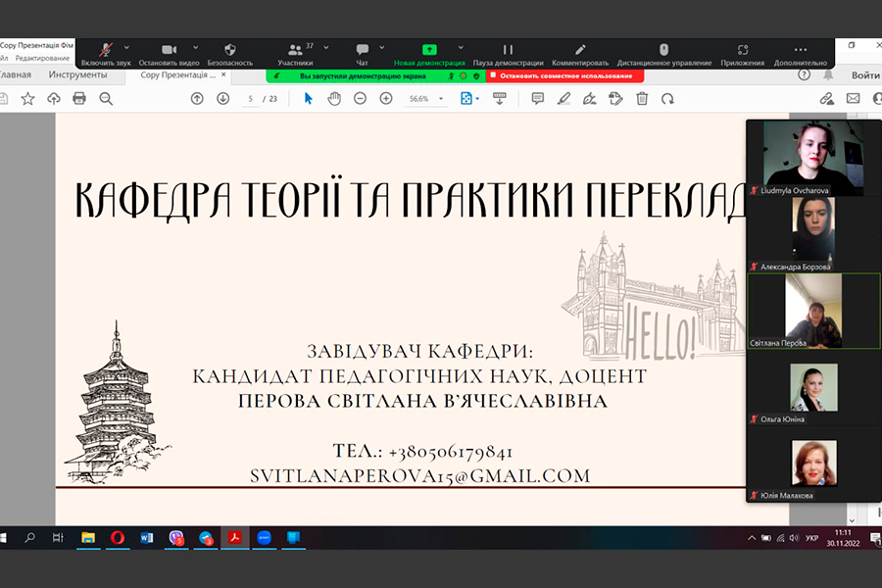Open the sign document pen tool

pyautogui.click(x=590, y=99)
